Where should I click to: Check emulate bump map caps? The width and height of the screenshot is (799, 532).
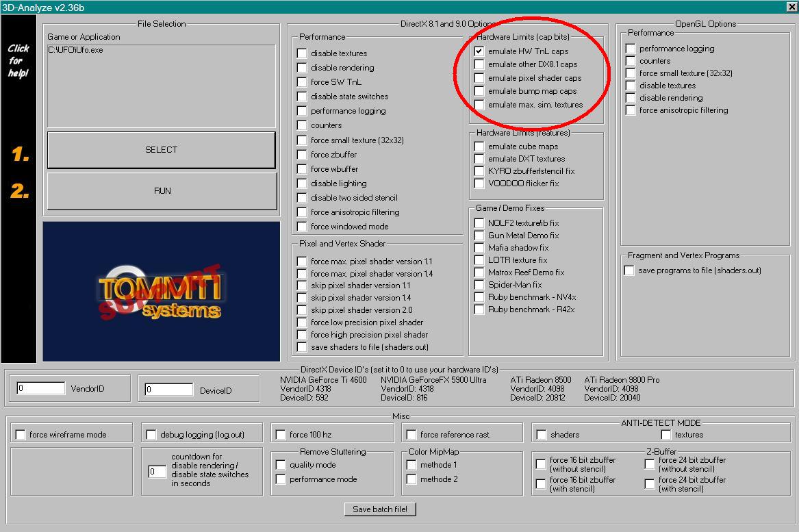pyautogui.click(x=479, y=91)
